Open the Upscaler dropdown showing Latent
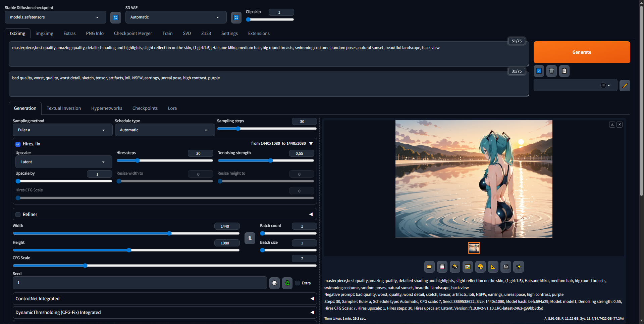The height and width of the screenshot is (324, 644). (x=63, y=162)
